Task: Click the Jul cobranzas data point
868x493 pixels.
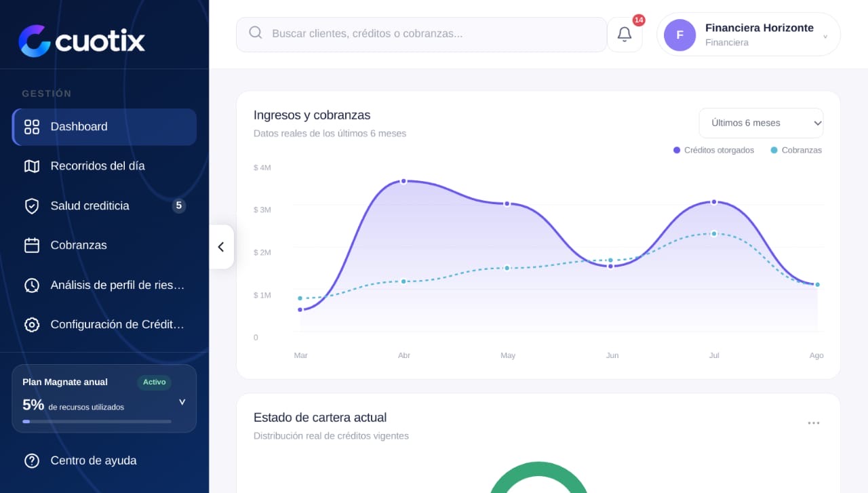Action: (x=714, y=233)
